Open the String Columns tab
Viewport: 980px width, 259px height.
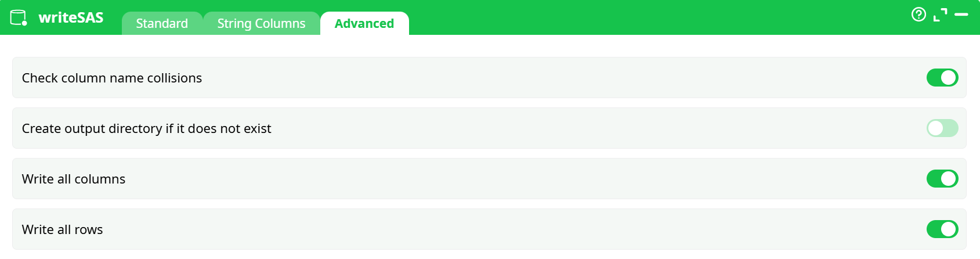261,23
